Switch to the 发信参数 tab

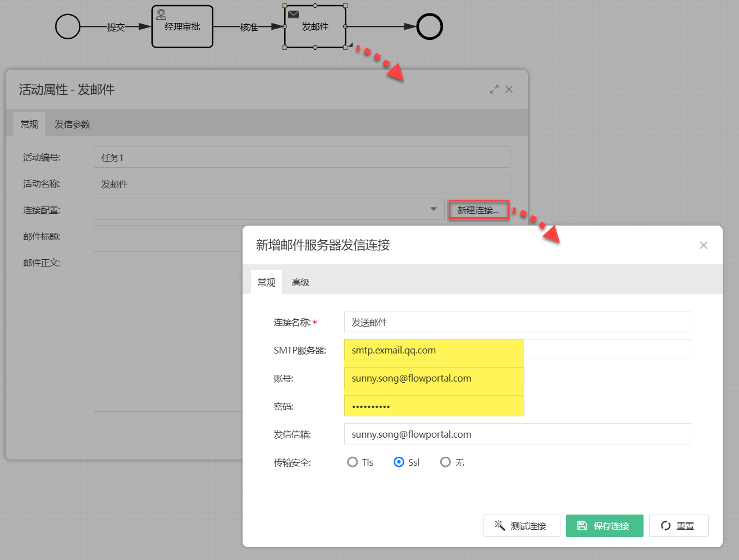pos(72,125)
